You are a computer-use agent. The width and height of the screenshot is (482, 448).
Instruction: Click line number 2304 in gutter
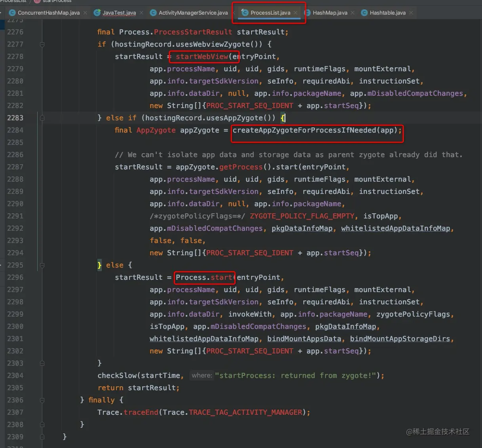pyautogui.click(x=15, y=376)
